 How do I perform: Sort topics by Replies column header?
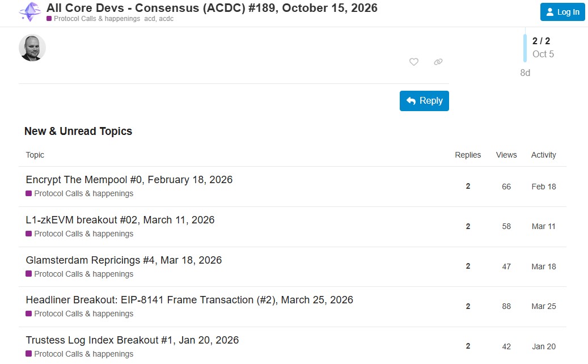tap(468, 155)
